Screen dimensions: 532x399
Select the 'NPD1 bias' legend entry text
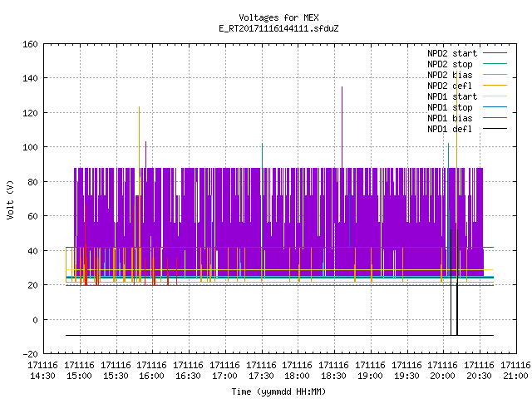click(450, 118)
